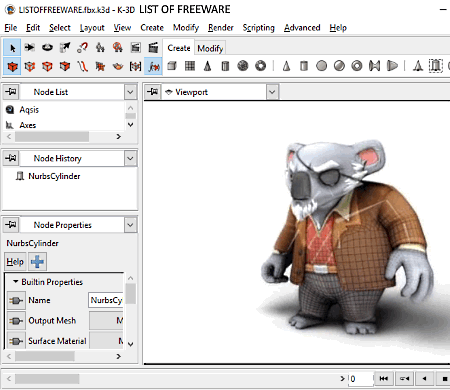Collapse the Builtin Properties section

click(15, 282)
